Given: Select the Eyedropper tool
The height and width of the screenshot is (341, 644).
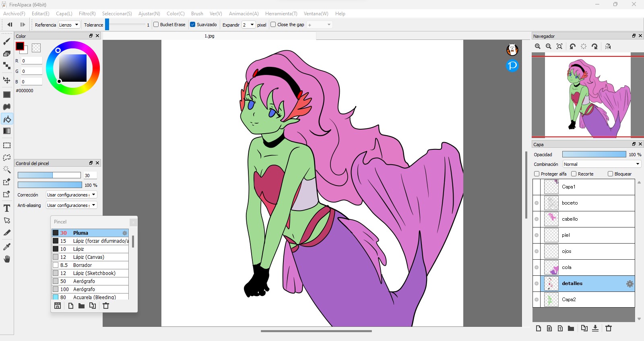Looking at the screenshot, I should [7, 246].
